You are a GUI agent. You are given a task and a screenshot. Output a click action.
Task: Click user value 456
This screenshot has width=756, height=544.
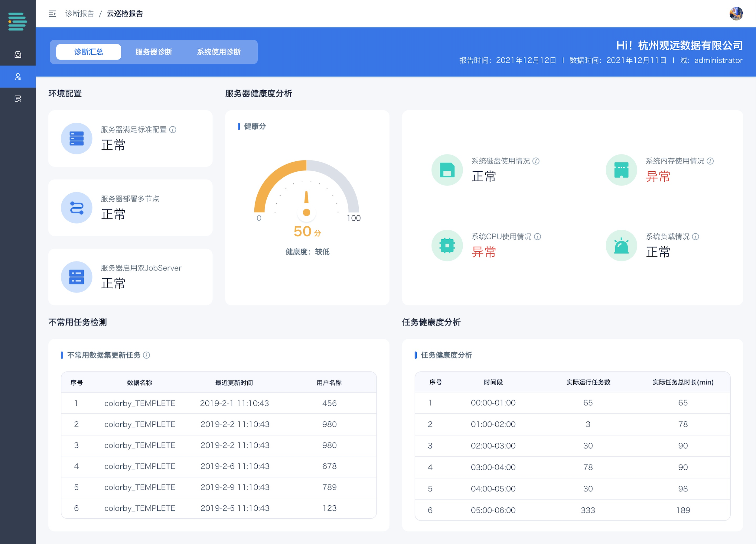pos(329,403)
